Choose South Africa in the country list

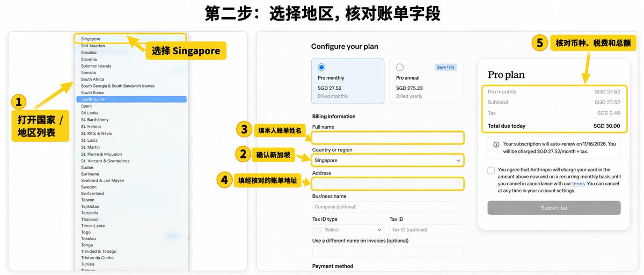92,79
